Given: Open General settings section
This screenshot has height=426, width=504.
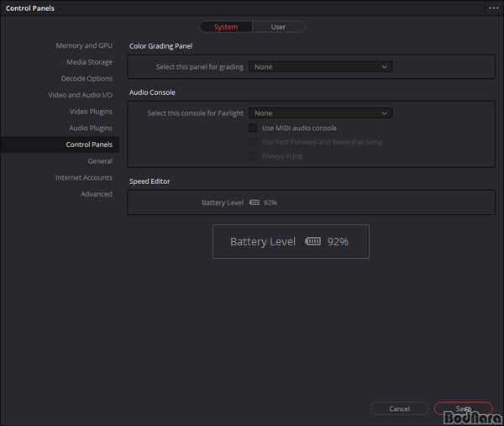Looking at the screenshot, I should click(x=100, y=161).
